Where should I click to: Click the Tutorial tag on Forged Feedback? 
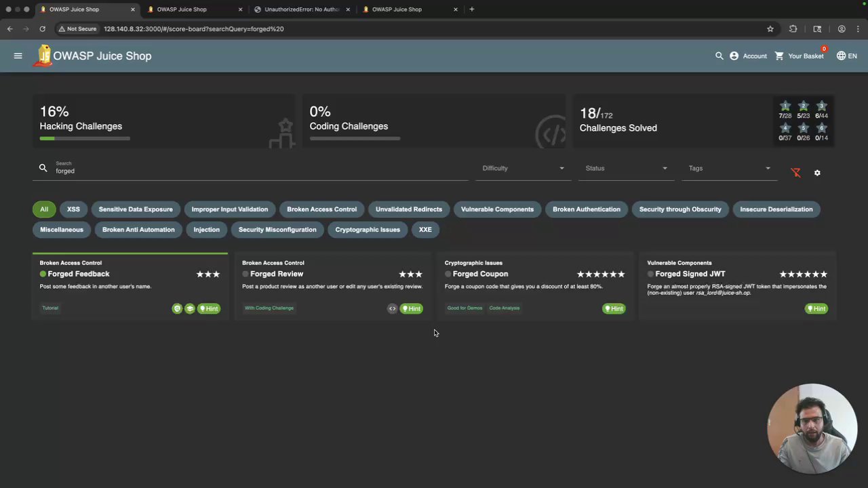pyautogui.click(x=50, y=308)
